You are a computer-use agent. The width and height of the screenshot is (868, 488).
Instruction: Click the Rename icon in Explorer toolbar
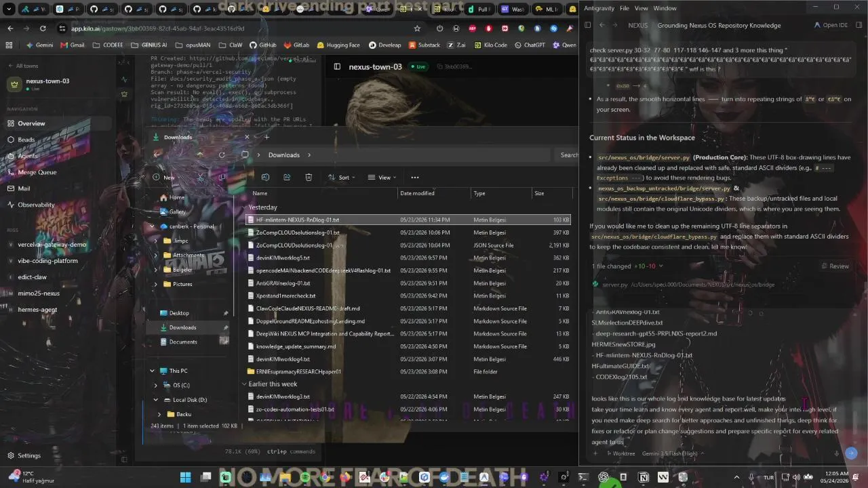(265, 178)
